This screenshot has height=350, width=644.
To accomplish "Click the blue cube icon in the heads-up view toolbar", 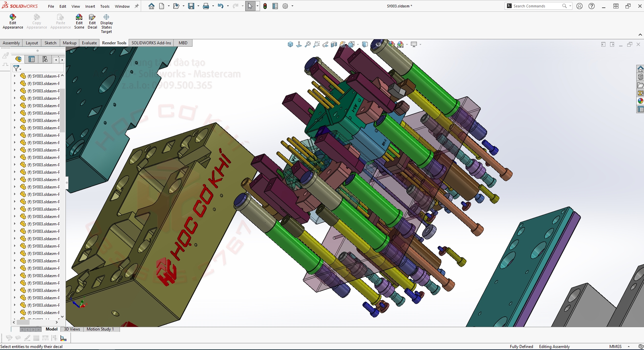I will point(290,44).
